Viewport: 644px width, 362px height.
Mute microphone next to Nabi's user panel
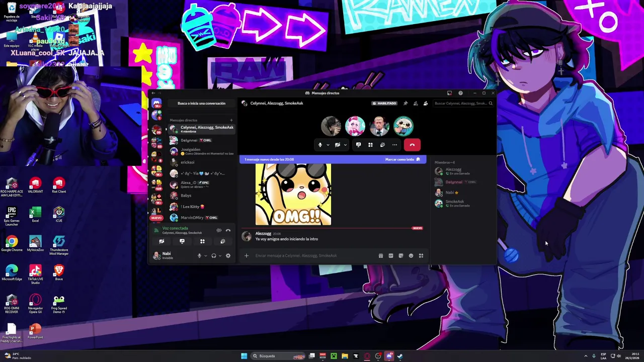coord(199,255)
